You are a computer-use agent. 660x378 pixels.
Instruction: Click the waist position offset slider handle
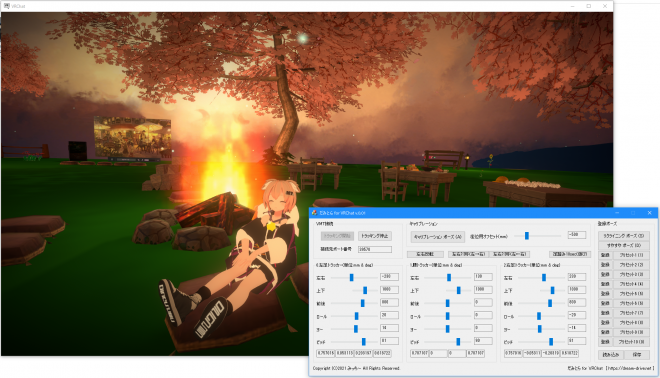click(527, 236)
